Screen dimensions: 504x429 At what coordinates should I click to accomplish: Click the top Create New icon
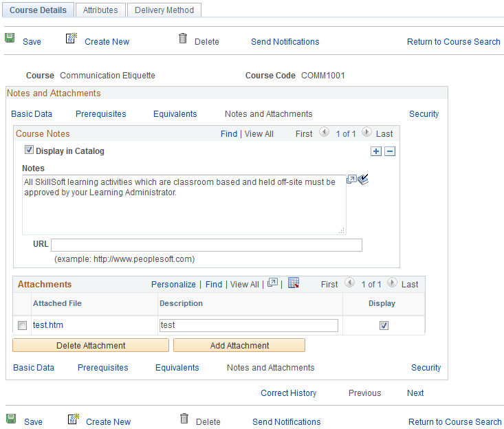[72, 39]
